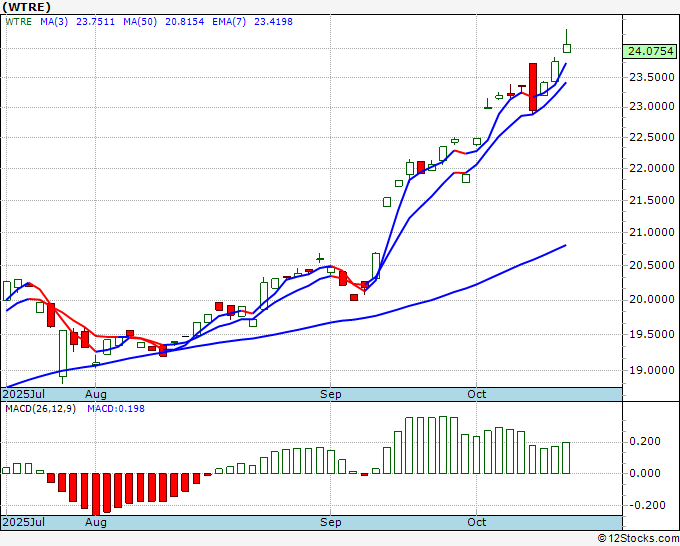
Task: Click the current price tag 24.0754
Action: (649, 51)
